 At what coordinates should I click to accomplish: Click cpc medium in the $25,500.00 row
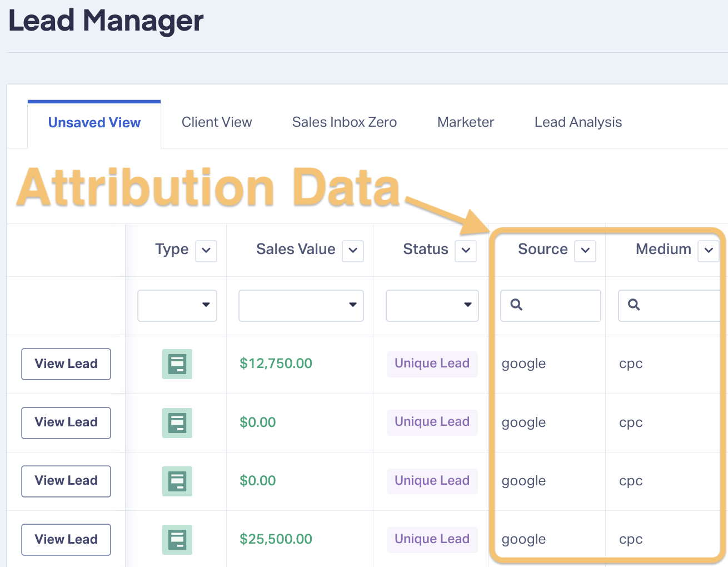tap(631, 540)
